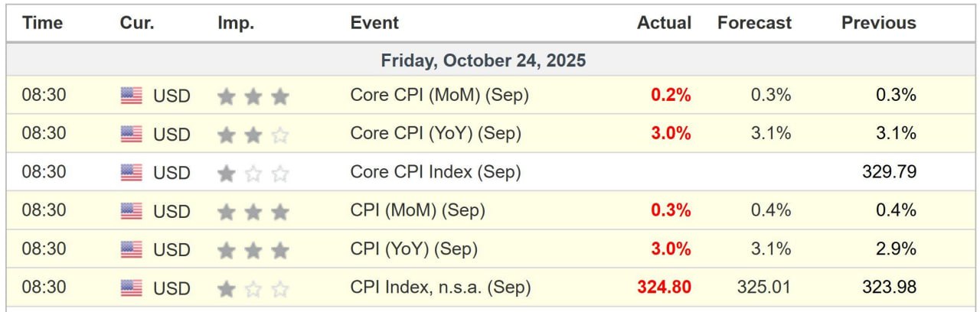
Task: Click importance stars for Core CPI (MoM)
Action: (253, 96)
